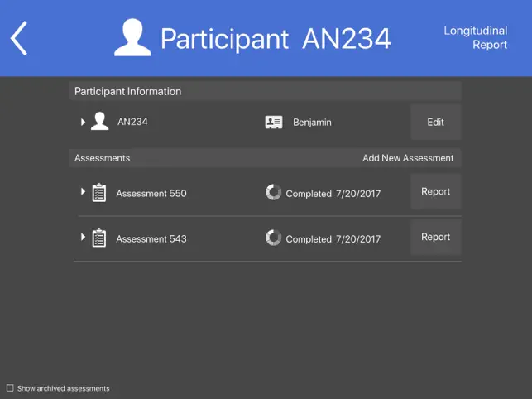Expand the Assessment 550 row

click(83, 191)
